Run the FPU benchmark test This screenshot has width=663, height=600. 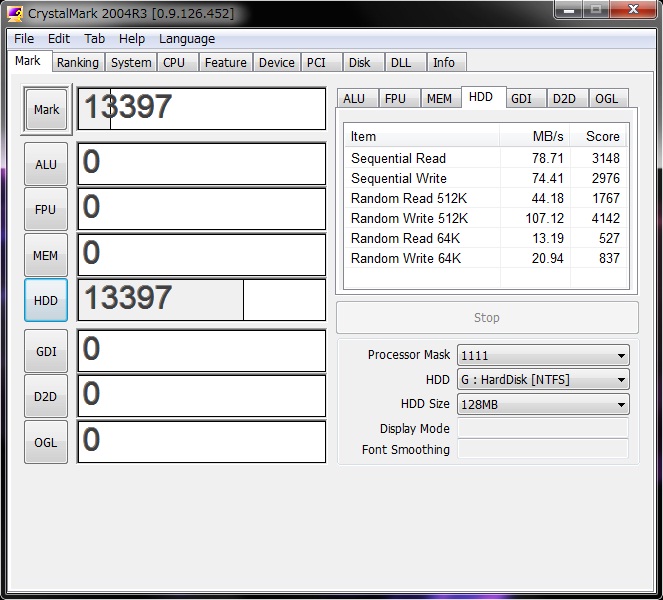point(46,210)
